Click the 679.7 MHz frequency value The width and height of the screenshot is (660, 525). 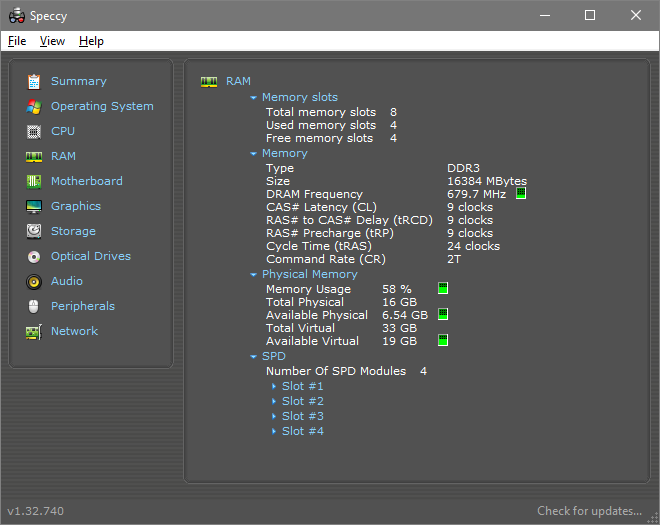click(476, 194)
